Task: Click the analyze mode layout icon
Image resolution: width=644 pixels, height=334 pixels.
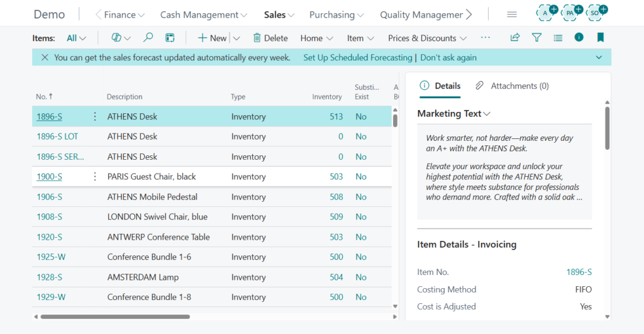Action: pos(170,38)
